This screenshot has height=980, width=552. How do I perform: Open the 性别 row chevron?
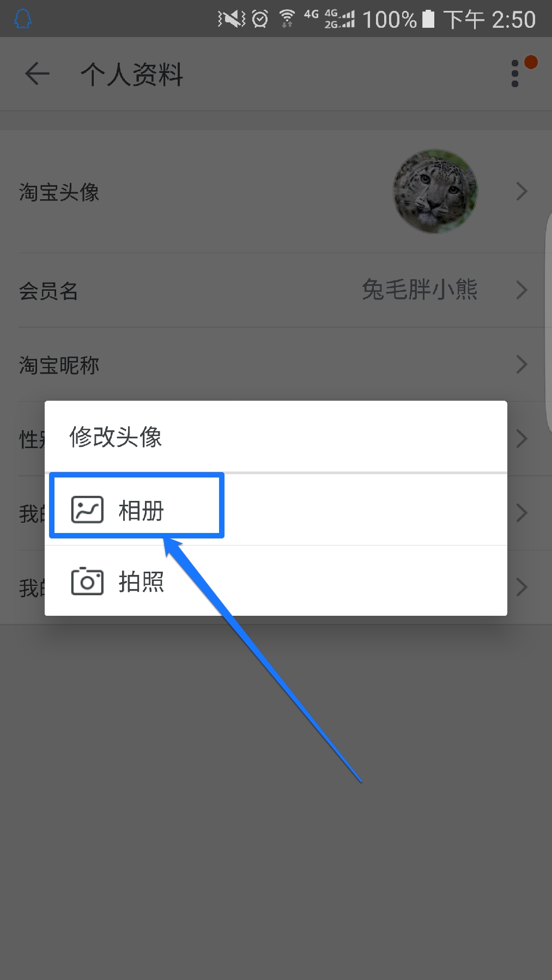coord(521,438)
